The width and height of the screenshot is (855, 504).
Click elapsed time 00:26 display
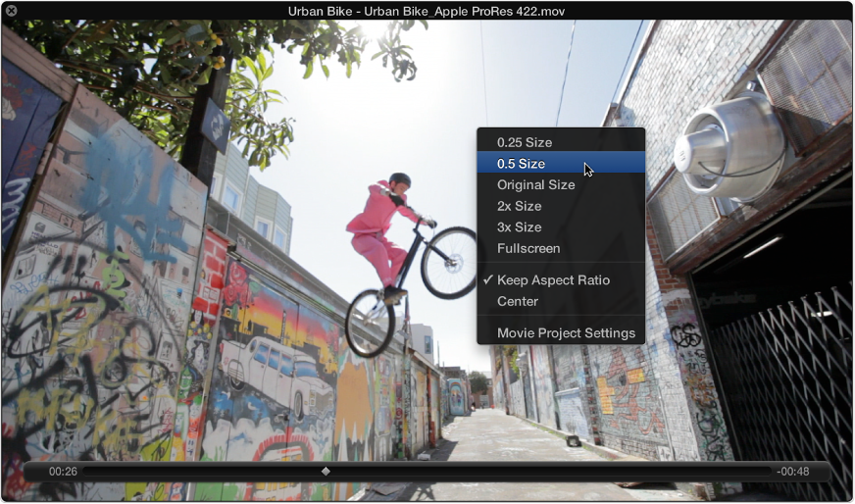63,472
